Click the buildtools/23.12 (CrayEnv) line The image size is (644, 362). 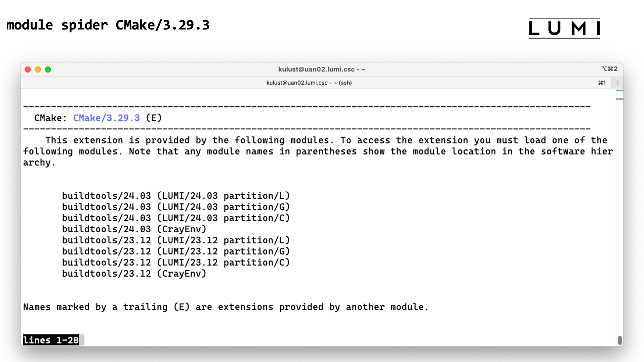[134, 274]
